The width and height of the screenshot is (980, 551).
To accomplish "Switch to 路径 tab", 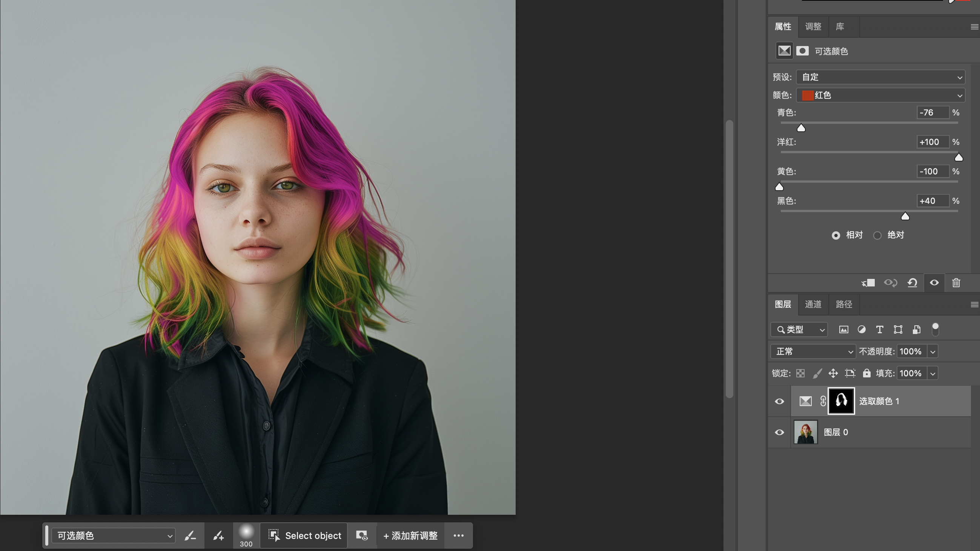I will pyautogui.click(x=844, y=305).
